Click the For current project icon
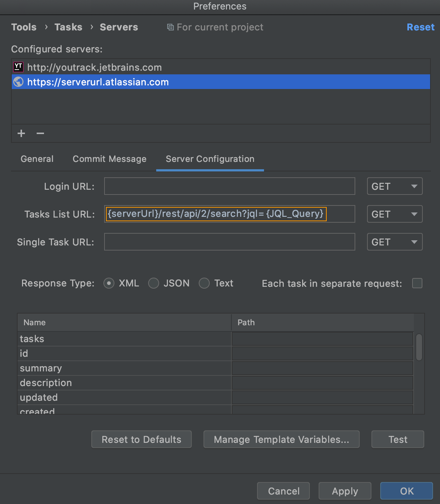Screen dimensions: 440x504 point(170,27)
